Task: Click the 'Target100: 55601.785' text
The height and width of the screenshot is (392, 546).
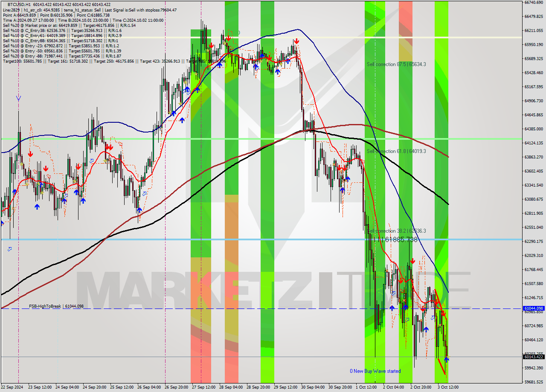Action: 22,61
